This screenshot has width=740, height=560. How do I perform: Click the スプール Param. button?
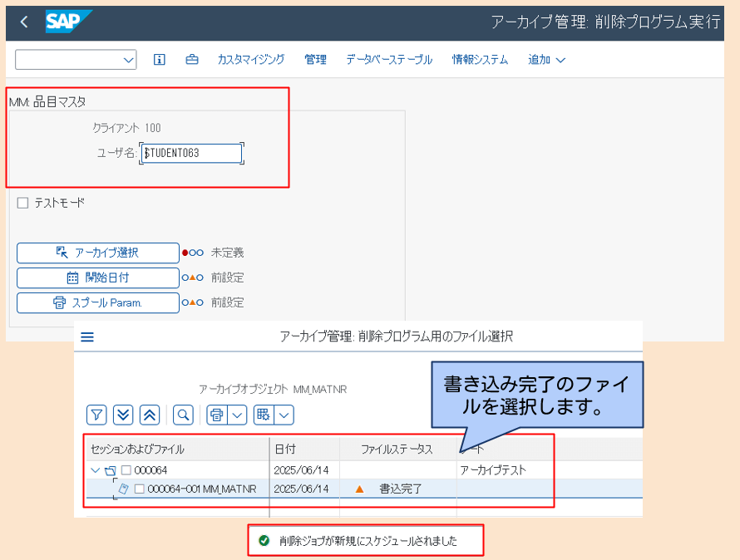[97, 303]
